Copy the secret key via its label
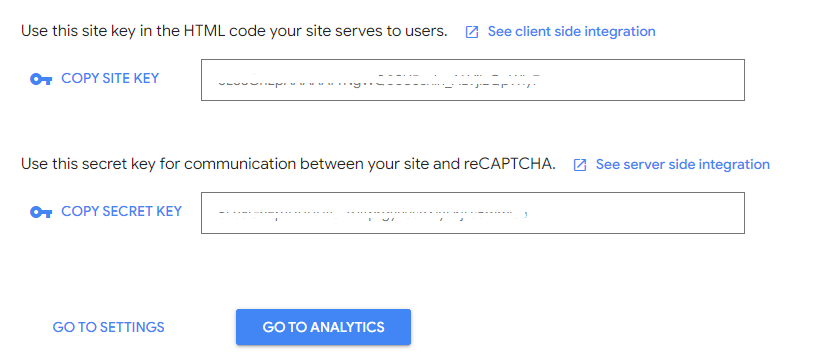The image size is (830, 363). tap(122, 211)
